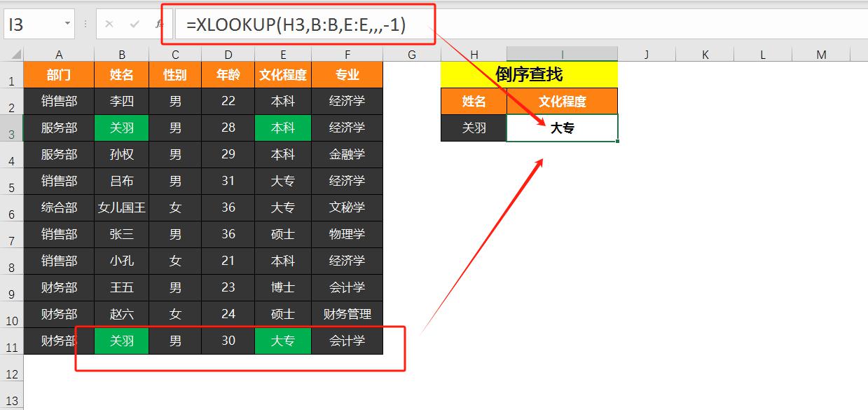Select row 12 header
Image resolution: width=868 pixels, height=410 pixels.
(12, 368)
